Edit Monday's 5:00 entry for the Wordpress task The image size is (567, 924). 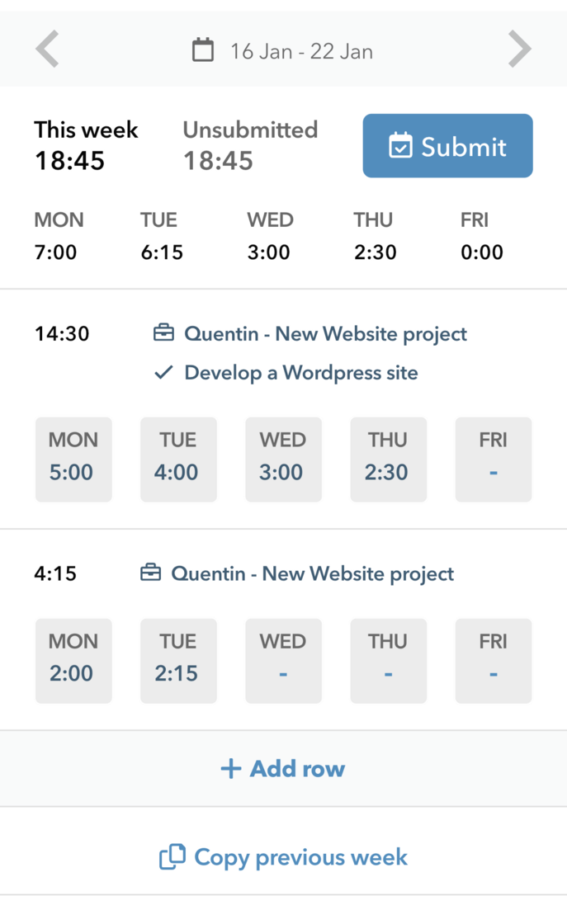73,460
